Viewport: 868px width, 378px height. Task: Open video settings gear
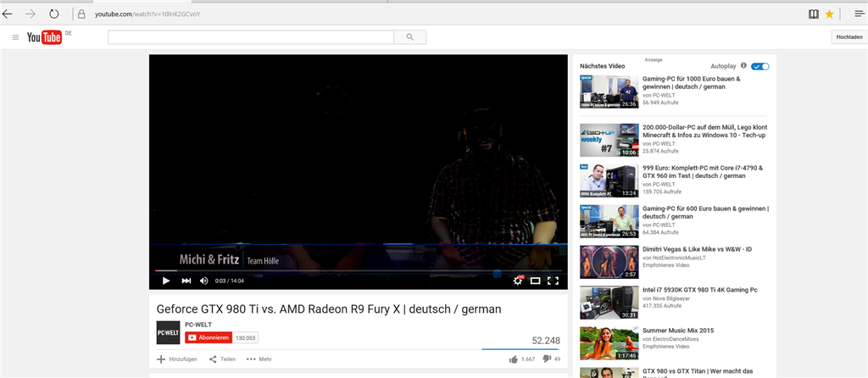[518, 281]
